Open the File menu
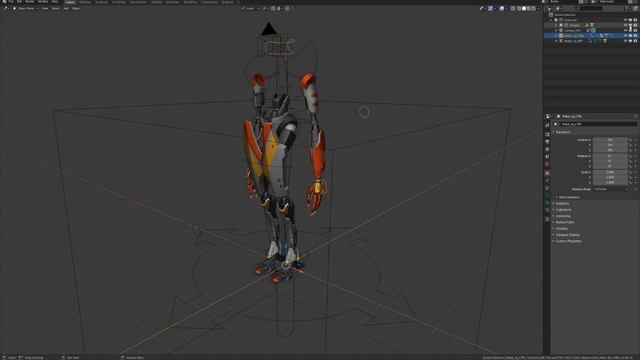Image resolution: width=640 pixels, height=360 pixels. tap(11, 2)
